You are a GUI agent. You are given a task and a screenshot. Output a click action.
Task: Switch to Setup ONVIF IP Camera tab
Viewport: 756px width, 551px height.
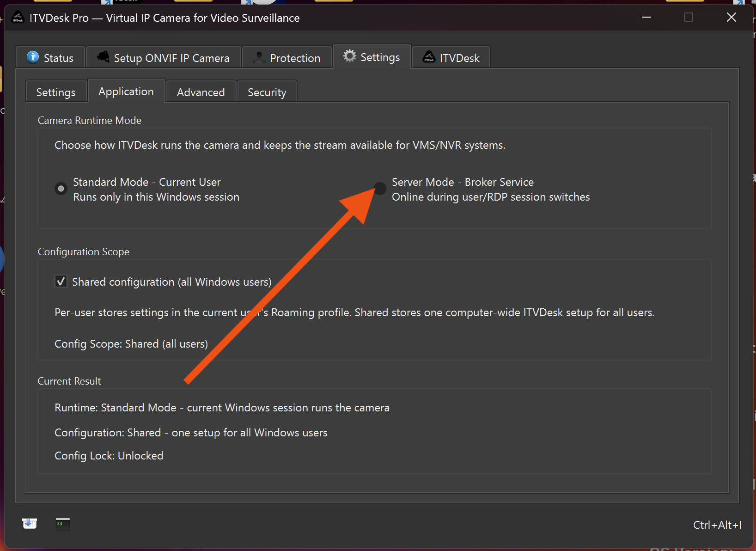(x=164, y=58)
